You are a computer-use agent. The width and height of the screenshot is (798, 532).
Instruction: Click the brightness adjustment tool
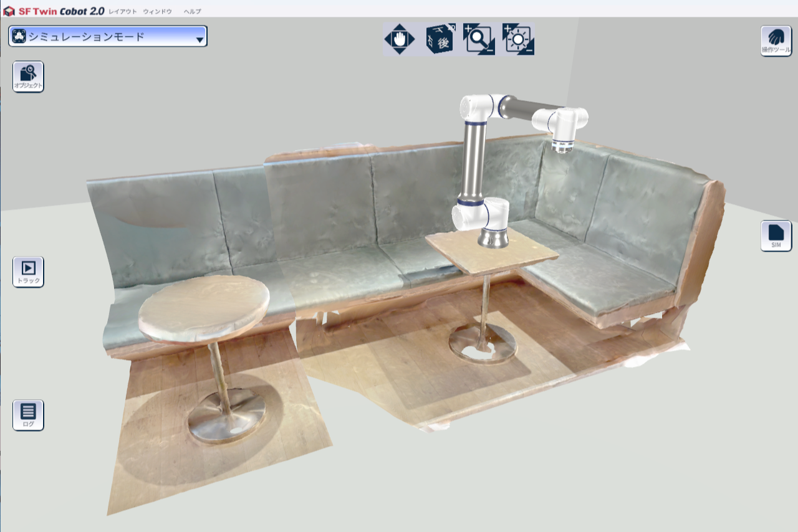(517, 39)
